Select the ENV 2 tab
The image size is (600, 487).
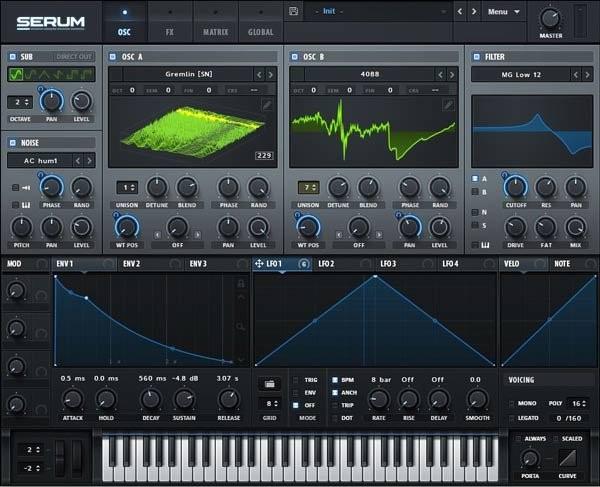150,264
